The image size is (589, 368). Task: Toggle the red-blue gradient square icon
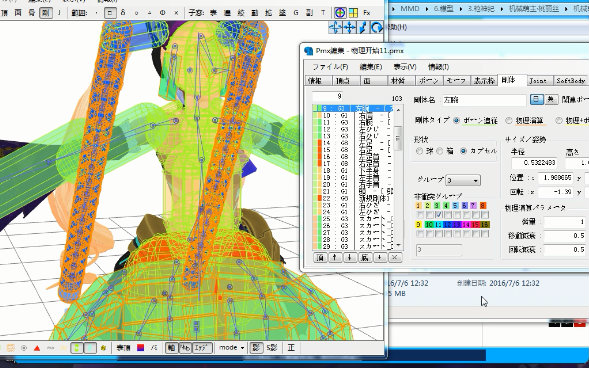[140, 348]
